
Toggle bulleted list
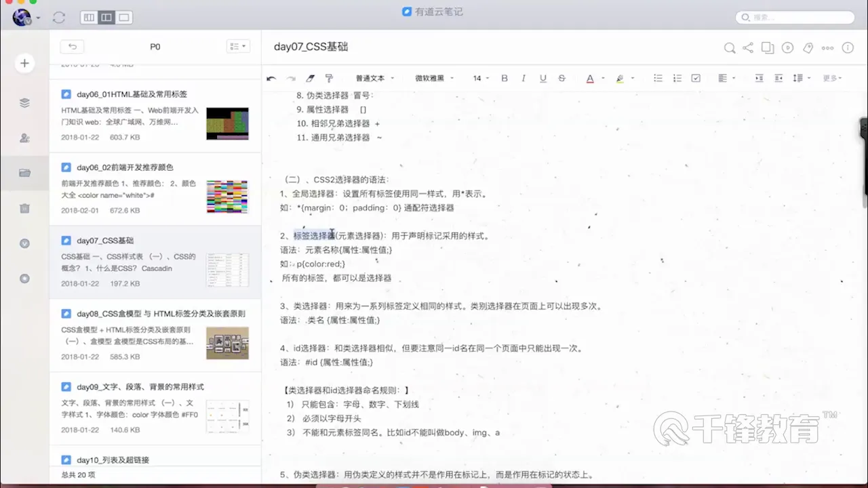[658, 79]
